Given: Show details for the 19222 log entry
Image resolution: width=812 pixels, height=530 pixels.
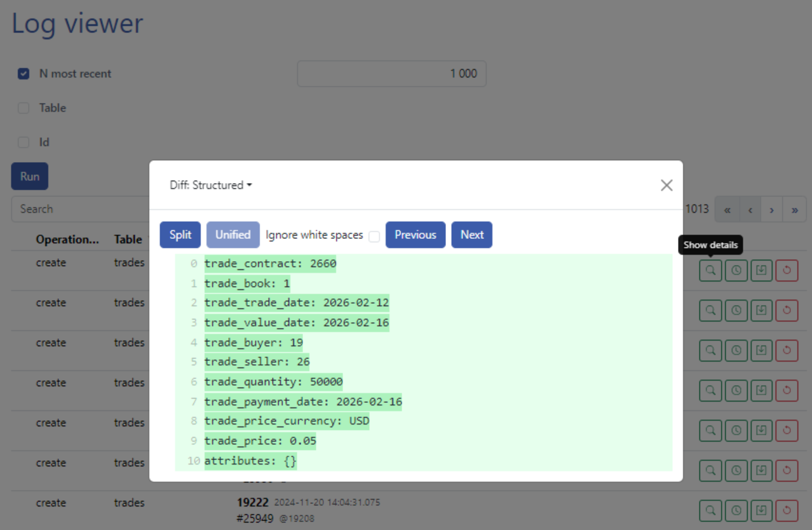Looking at the screenshot, I should point(710,510).
